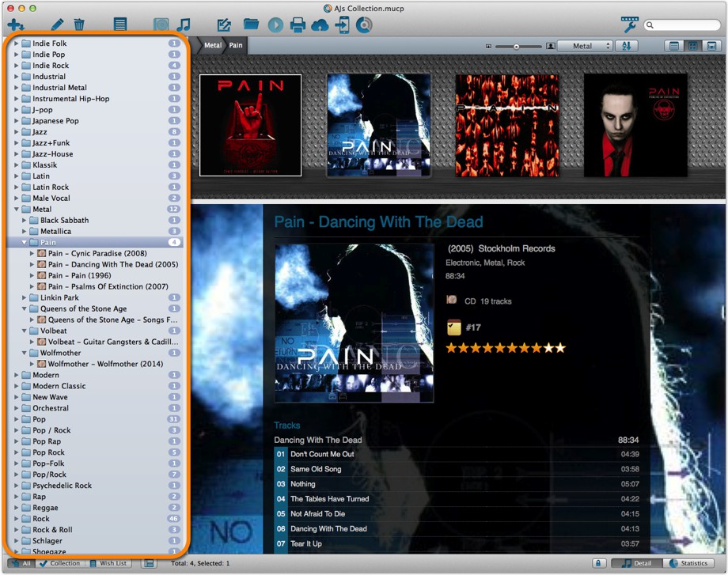
Task: Click in the search field
Action: 682,25
